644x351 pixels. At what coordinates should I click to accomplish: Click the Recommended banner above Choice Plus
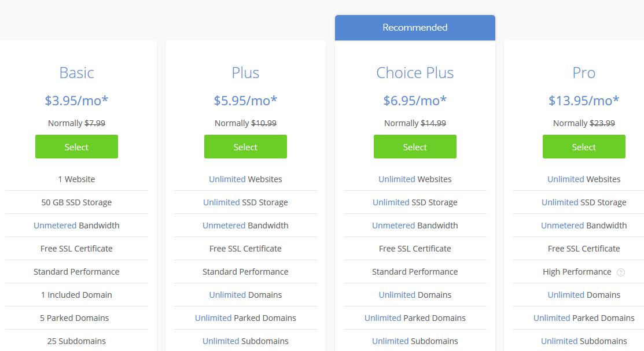pyautogui.click(x=415, y=28)
